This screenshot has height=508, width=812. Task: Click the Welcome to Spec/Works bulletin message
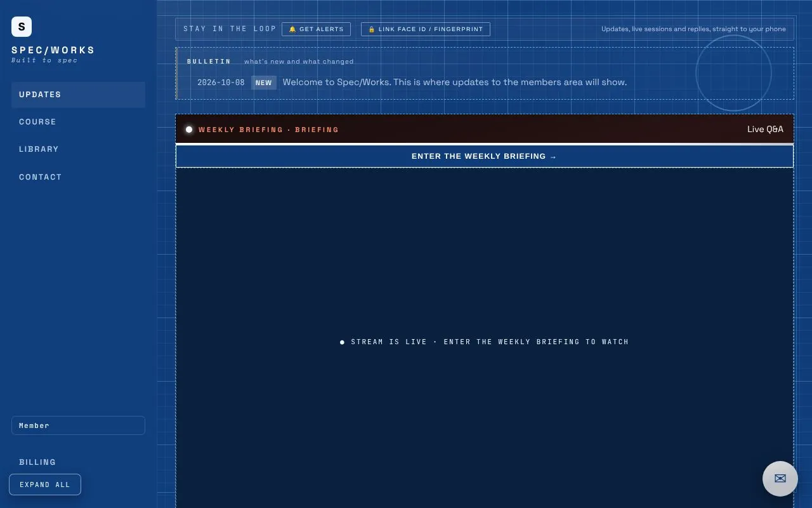(x=455, y=83)
